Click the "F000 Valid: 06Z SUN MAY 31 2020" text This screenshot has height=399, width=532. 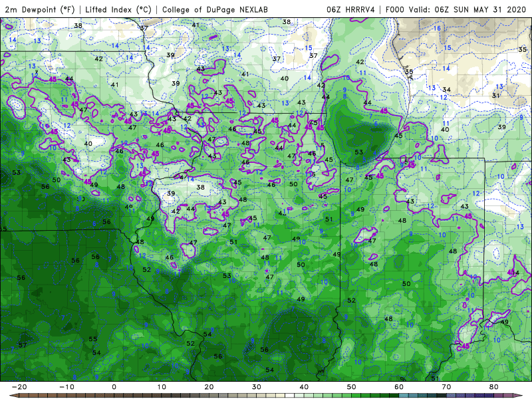point(456,9)
